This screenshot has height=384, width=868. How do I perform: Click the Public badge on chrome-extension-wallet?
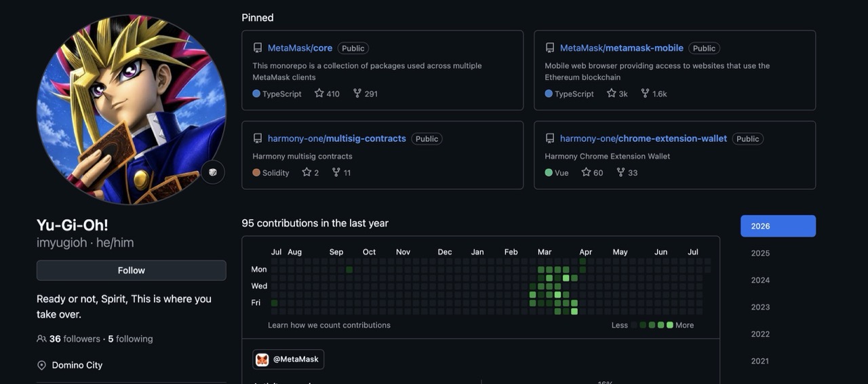click(747, 138)
